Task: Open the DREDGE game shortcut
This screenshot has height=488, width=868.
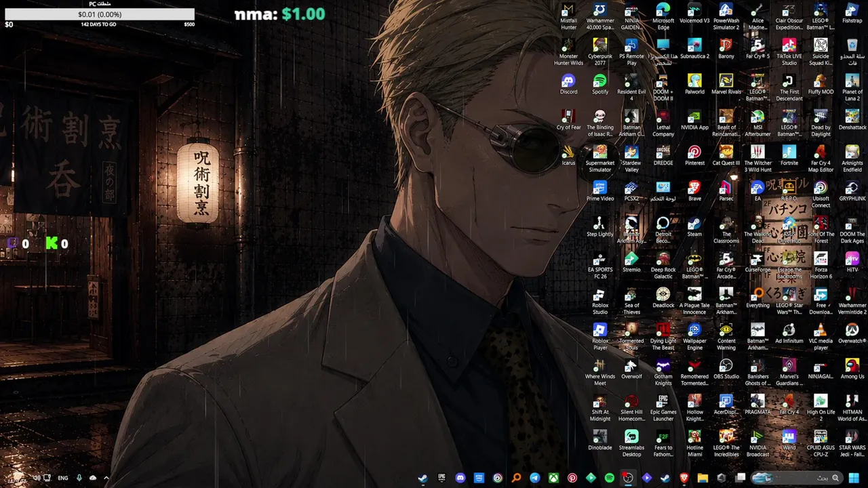Action: (663, 156)
